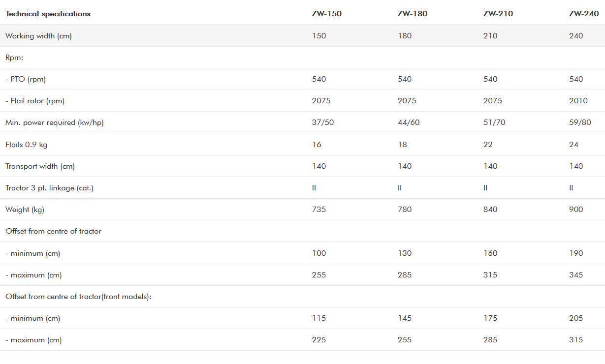Select the Min. power required (kw/hp) label
The height and width of the screenshot is (364, 605).
pos(54,122)
